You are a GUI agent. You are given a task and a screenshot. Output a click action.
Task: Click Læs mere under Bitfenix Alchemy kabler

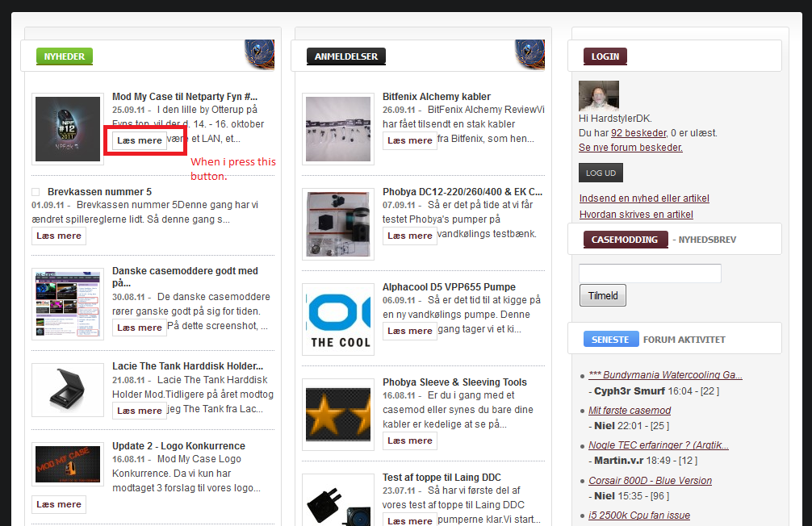[409, 140]
